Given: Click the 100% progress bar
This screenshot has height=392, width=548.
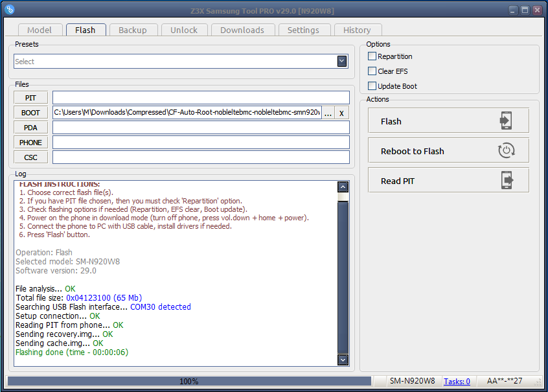Looking at the screenshot, I should pyautogui.click(x=189, y=382).
